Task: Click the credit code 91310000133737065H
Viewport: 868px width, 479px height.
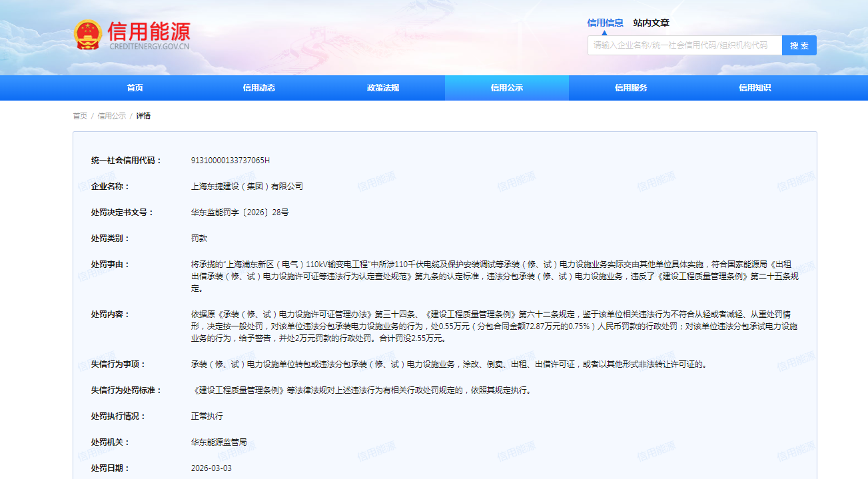Action: pyautogui.click(x=230, y=161)
